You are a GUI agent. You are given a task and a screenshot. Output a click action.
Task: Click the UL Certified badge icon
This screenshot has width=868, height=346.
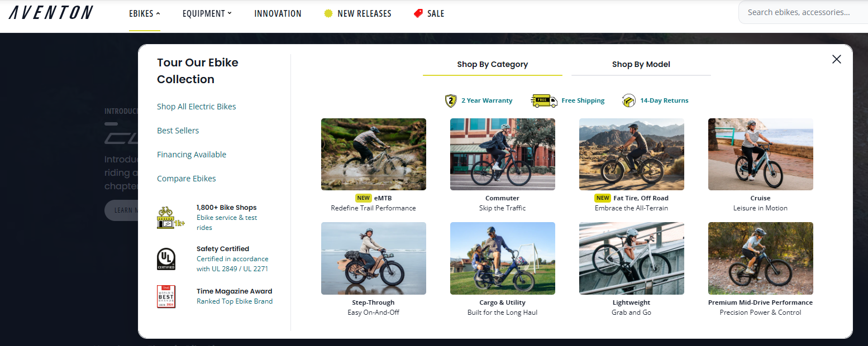[x=166, y=259]
